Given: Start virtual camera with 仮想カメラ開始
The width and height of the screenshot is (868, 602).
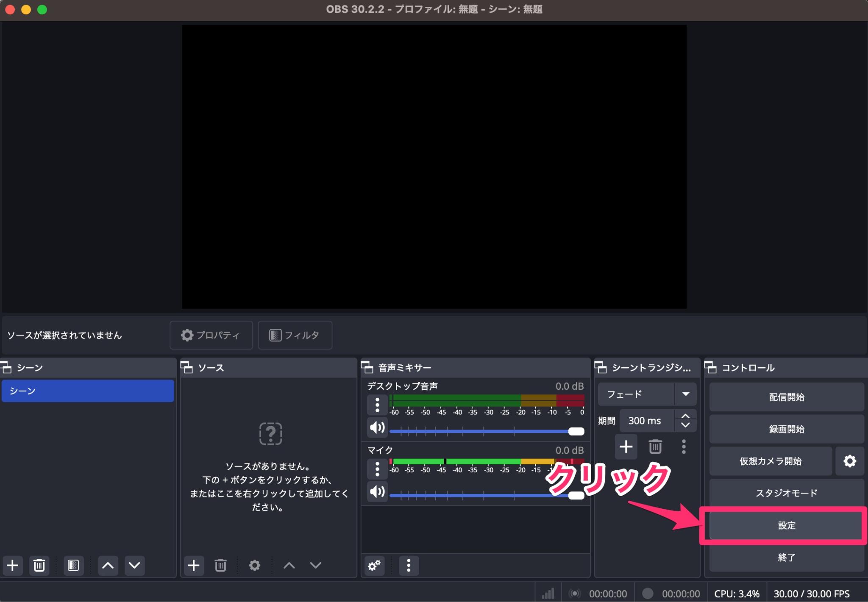Looking at the screenshot, I should click(x=771, y=461).
